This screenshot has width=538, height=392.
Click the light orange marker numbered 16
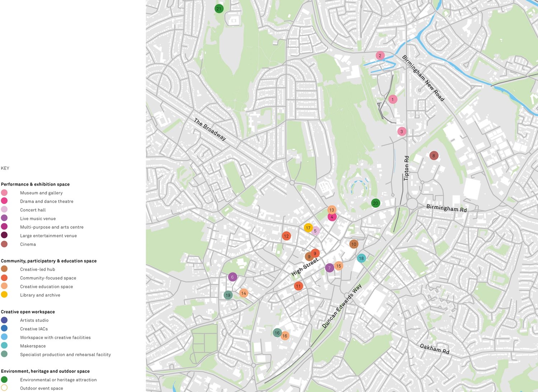pos(285,336)
